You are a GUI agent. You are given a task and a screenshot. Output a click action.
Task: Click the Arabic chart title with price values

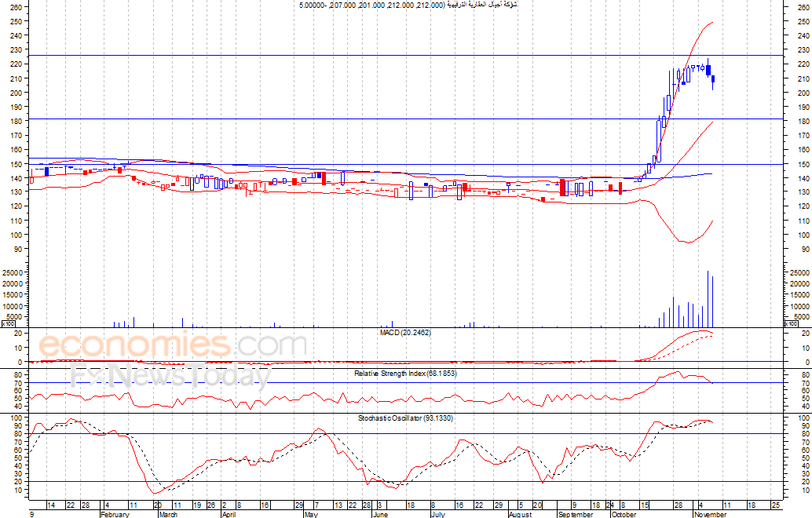point(408,5)
